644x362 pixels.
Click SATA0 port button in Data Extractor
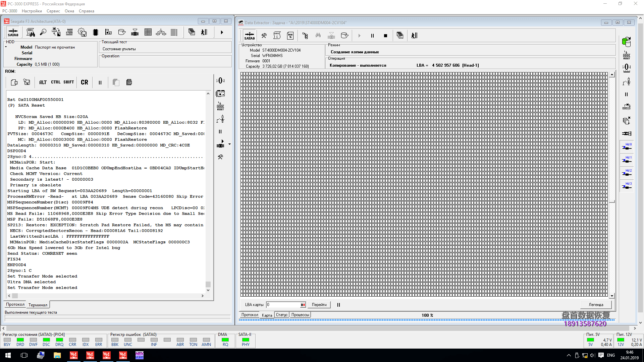pos(249,36)
